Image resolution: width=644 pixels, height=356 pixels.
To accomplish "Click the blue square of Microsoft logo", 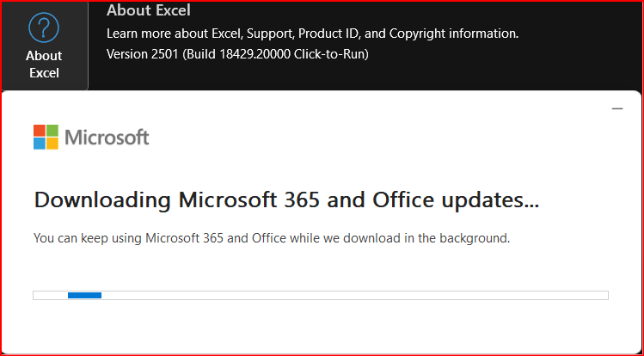I will 39,144.
